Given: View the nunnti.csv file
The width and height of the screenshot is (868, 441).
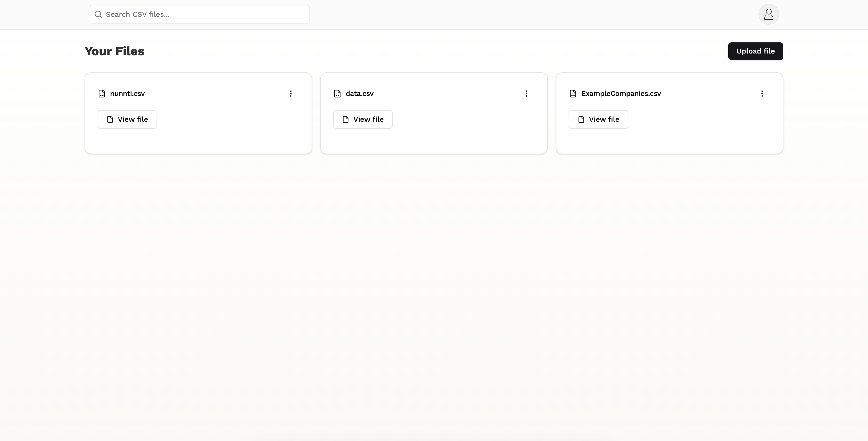Looking at the screenshot, I should (x=127, y=119).
